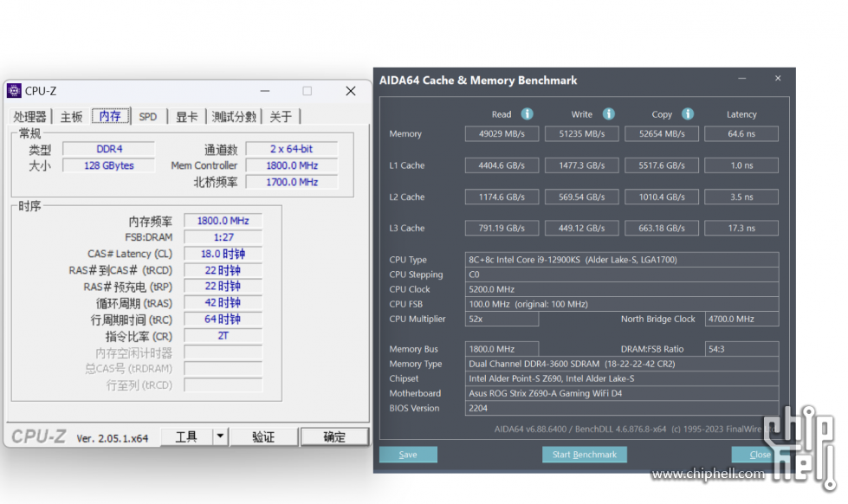Screen dimensions: 848x504
Task: Switch to the 显卡 tab
Action: [186, 116]
